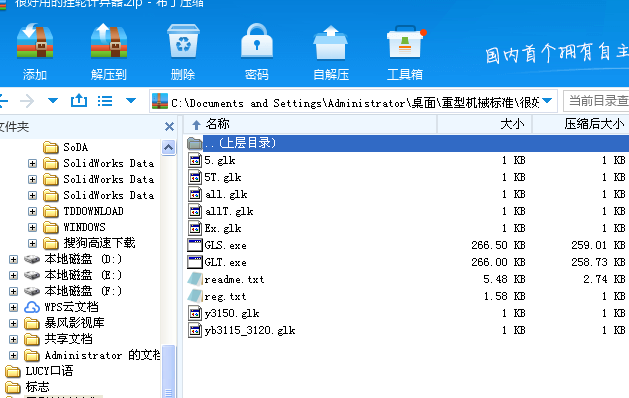Select the GLS.exe application icon

[195, 245]
